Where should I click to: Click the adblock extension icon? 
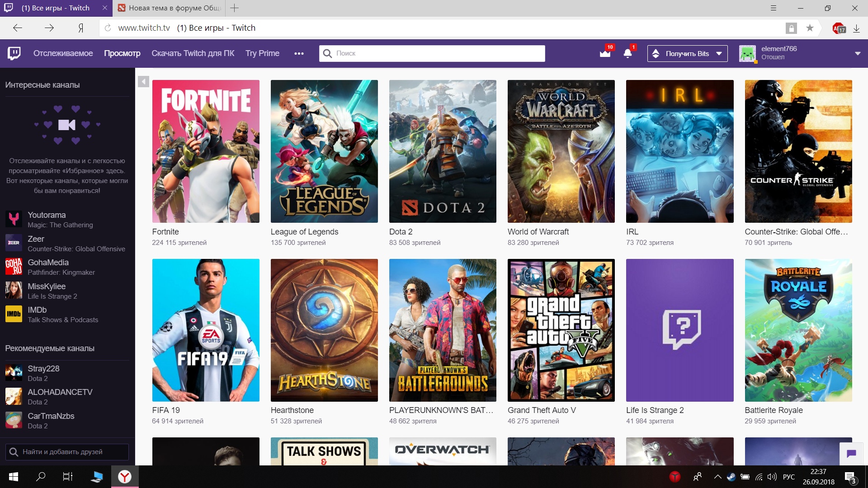point(839,28)
